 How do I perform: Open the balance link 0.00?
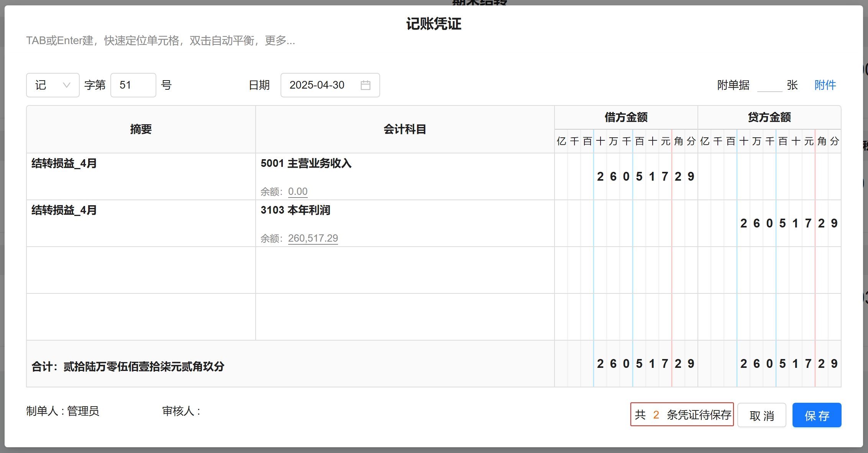click(x=298, y=191)
